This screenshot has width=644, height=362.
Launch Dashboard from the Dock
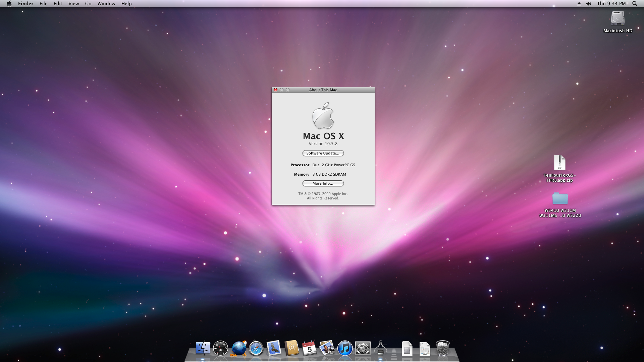220,348
